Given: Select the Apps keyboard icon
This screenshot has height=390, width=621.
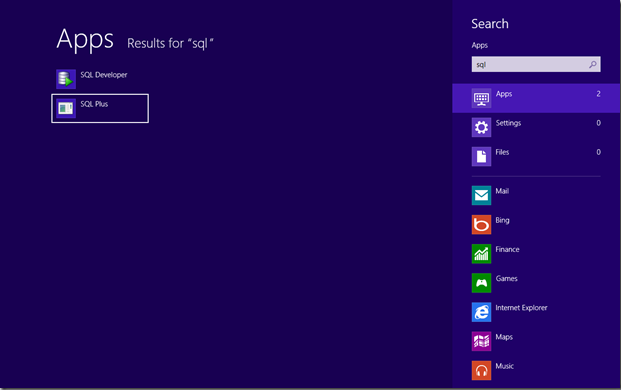Looking at the screenshot, I should [481, 98].
